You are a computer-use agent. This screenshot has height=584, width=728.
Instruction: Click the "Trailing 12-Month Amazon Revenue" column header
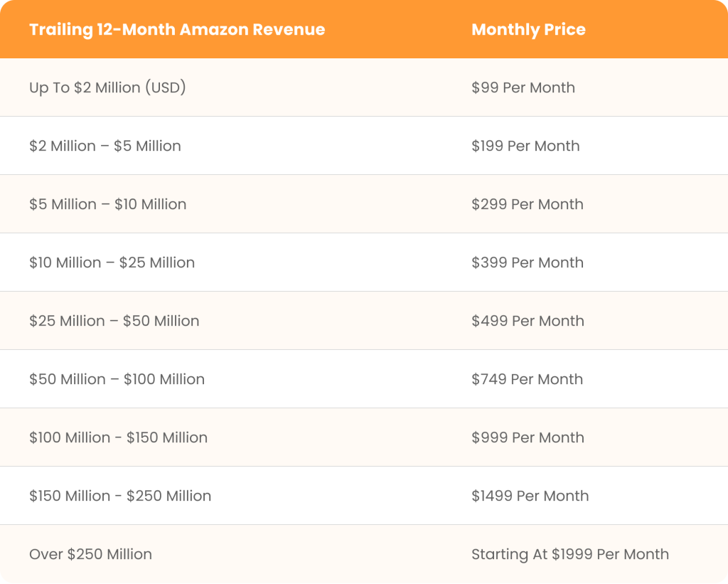pos(177,30)
